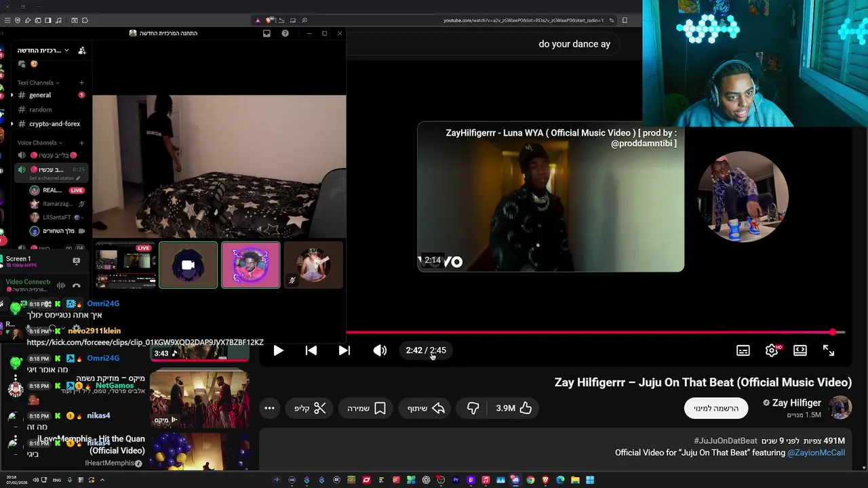This screenshot has width=868, height=488.
Task: Select the REAL... live user in voice
Action: tap(57, 190)
